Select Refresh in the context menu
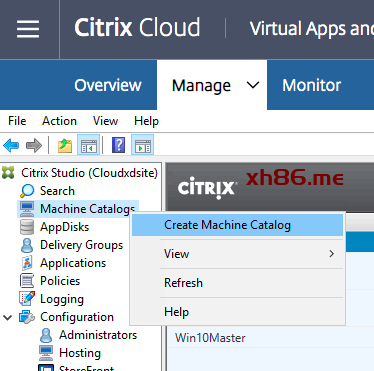The height and width of the screenshot is (371, 374). pos(238,283)
